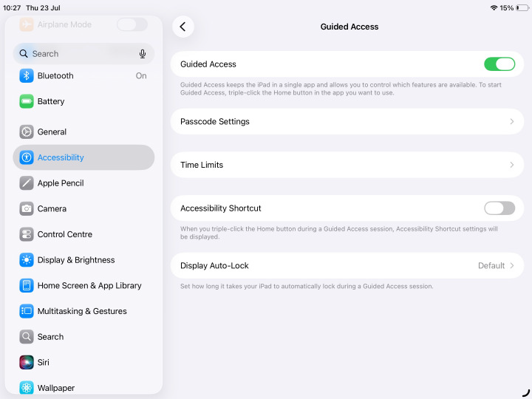The width and height of the screenshot is (532, 399).
Task: Open Bluetooth via its blue icon
Action: coord(27,75)
